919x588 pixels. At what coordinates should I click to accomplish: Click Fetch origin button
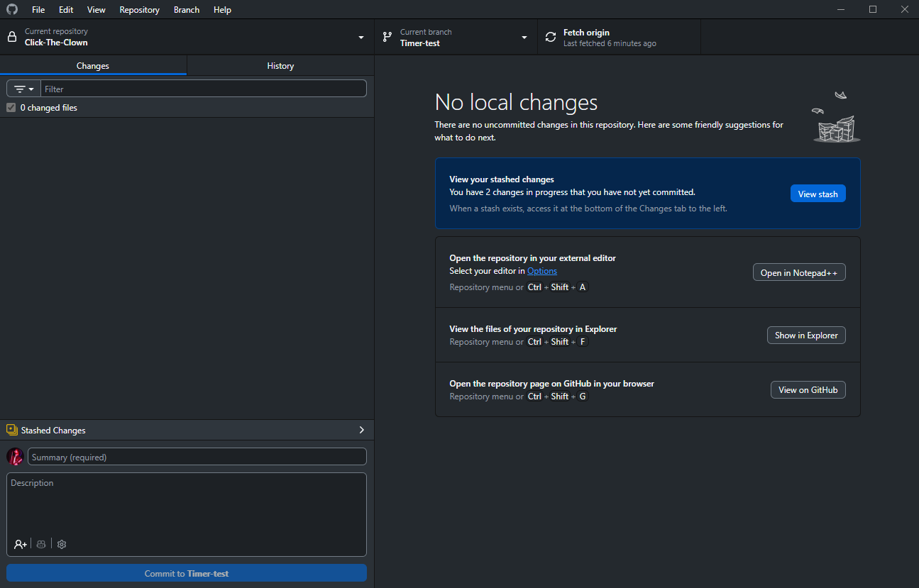[x=619, y=37]
